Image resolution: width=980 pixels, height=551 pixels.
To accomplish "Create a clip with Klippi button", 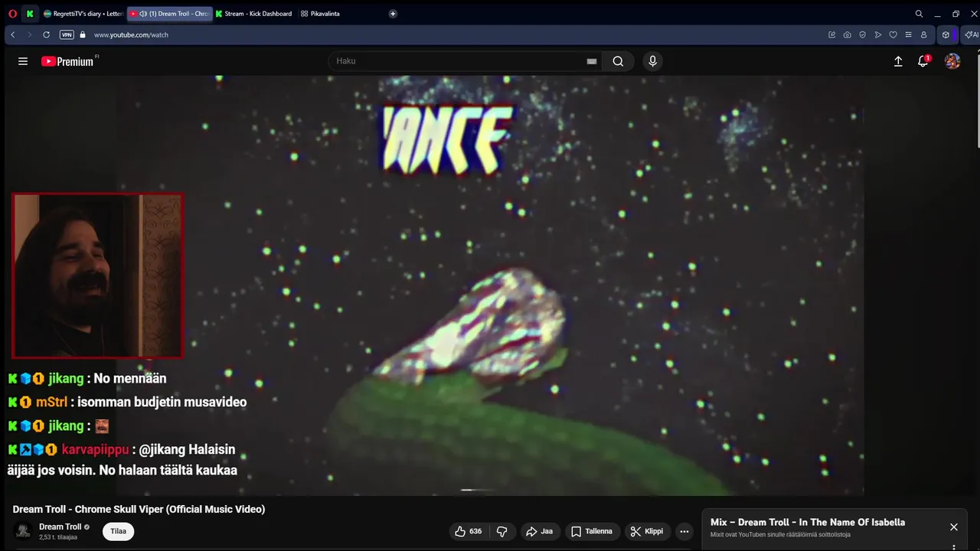I will click(647, 531).
